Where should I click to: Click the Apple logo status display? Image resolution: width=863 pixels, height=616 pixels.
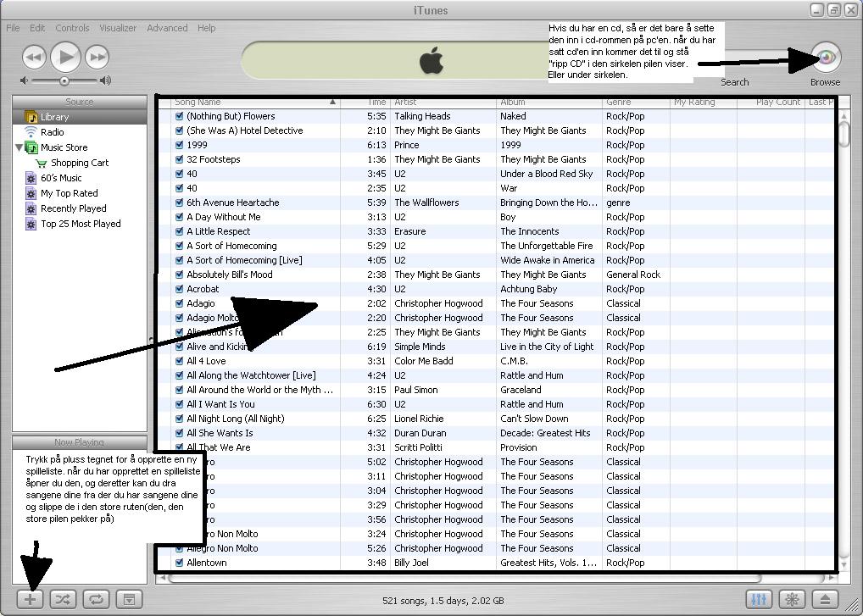(x=431, y=60)
